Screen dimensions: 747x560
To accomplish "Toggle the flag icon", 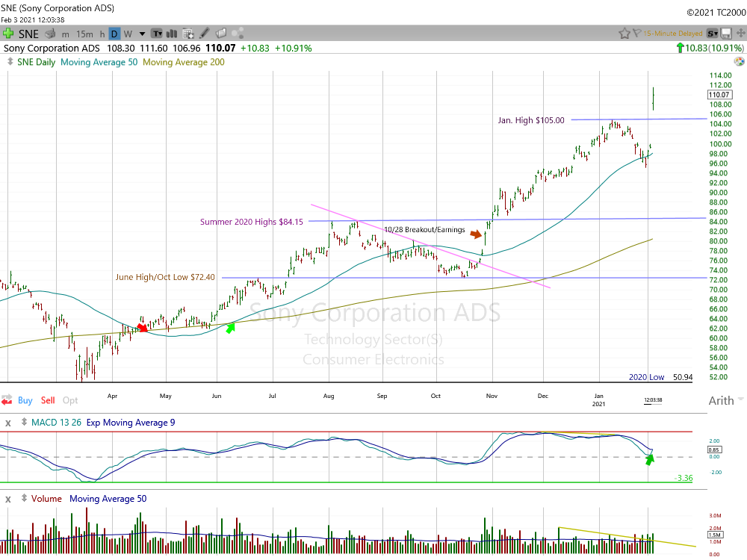I will pos(636,34).
